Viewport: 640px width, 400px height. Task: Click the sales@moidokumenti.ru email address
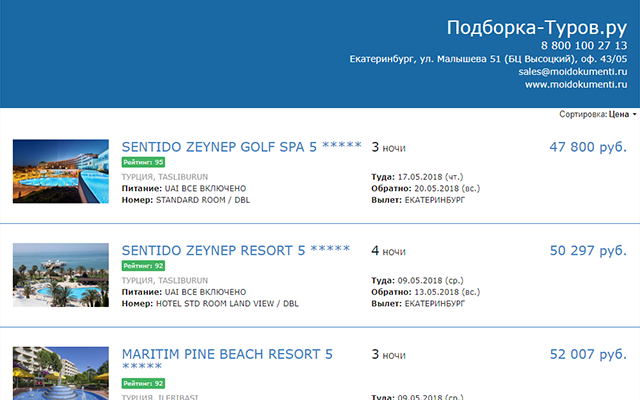click(x=573, y=72)
